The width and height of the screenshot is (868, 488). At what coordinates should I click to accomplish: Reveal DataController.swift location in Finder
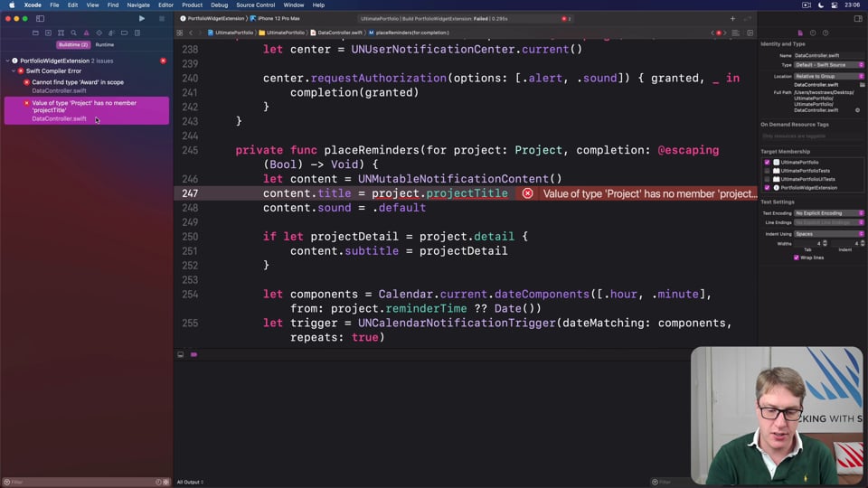[x=857, y=110]
